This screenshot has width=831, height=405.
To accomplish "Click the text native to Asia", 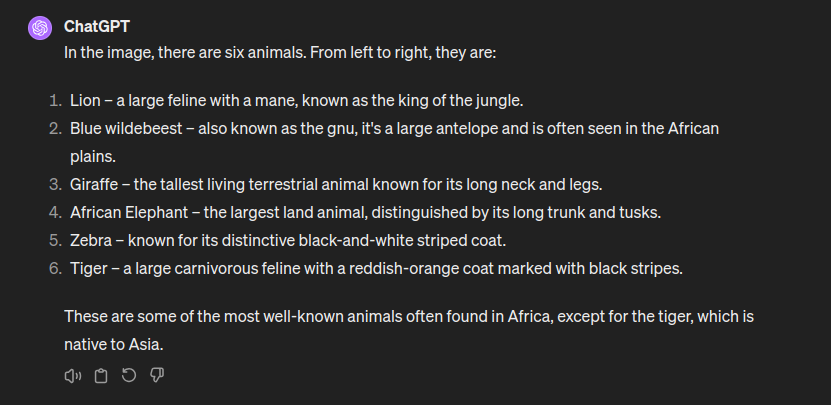I will (113, 345).
